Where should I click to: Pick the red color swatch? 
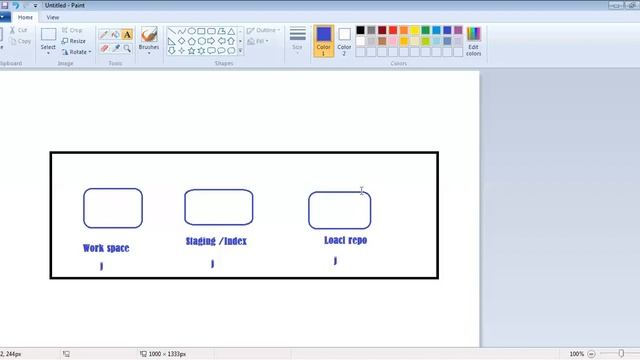click(393, 30)
